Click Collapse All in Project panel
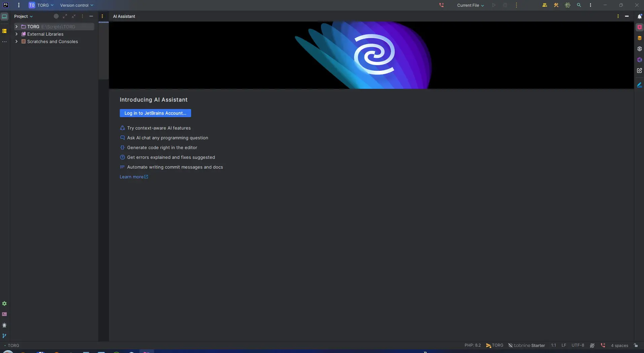Screen dimensions: 644x353 pos(74,16)
